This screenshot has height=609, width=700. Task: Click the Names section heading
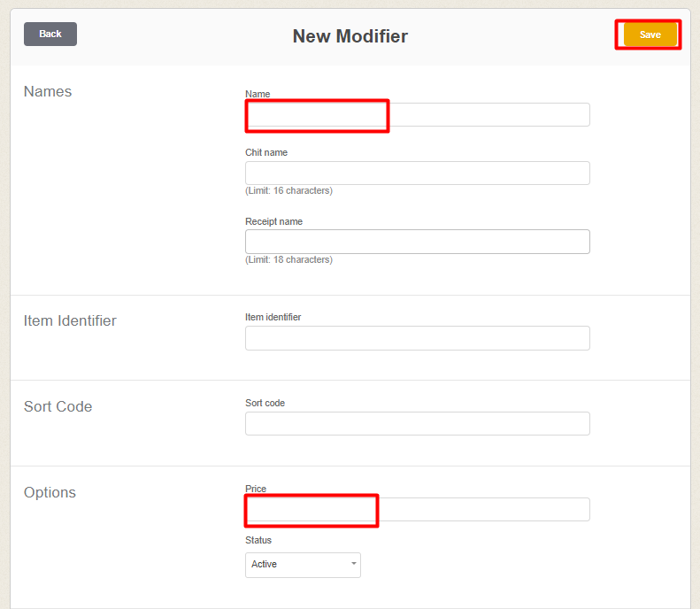[x=48, y=92]
